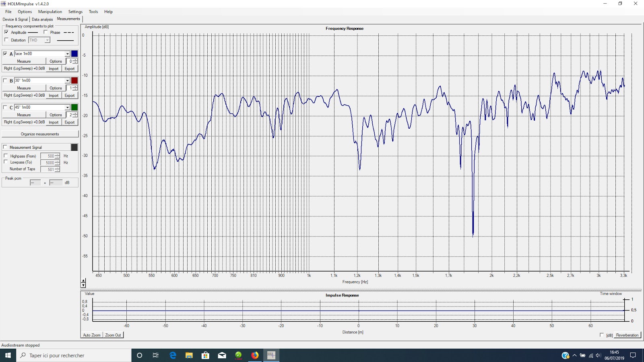The width and height of the screenshot is (644, 362).
Task: Show hidden system tray icons
Action: point(574,355)
